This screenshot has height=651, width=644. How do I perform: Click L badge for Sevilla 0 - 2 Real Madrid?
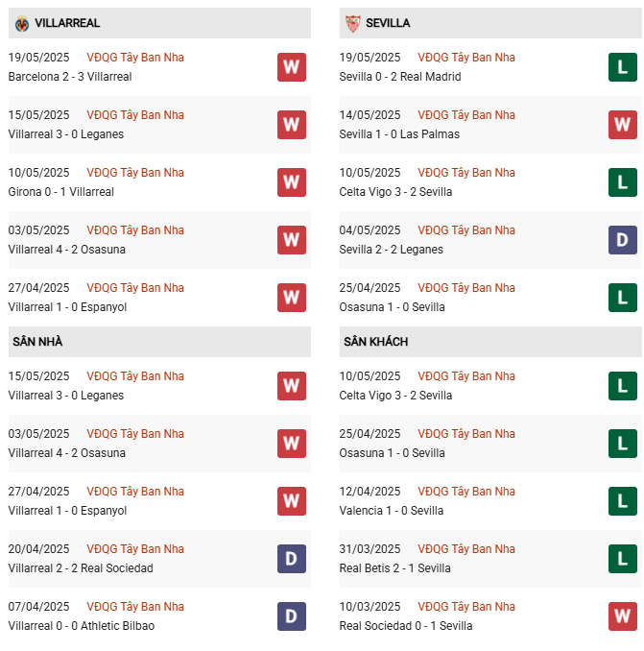click(x=622, y=67)
